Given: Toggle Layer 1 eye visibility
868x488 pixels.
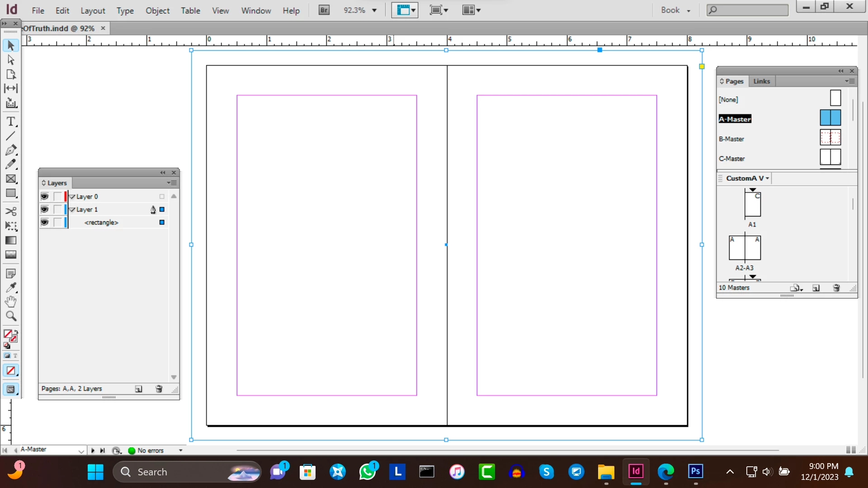Looking at the screenshot, I should [44, 210].
